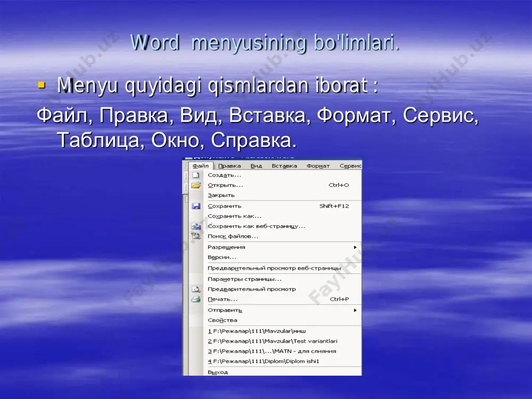532x399 pixels.
Task: Open the Сервис menu
Action: (x=350, y=165)
